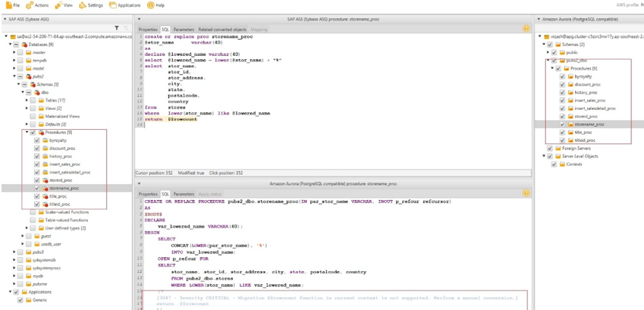
Task: Switch to Related converted objects tab
Action: [x=222, y=30]
